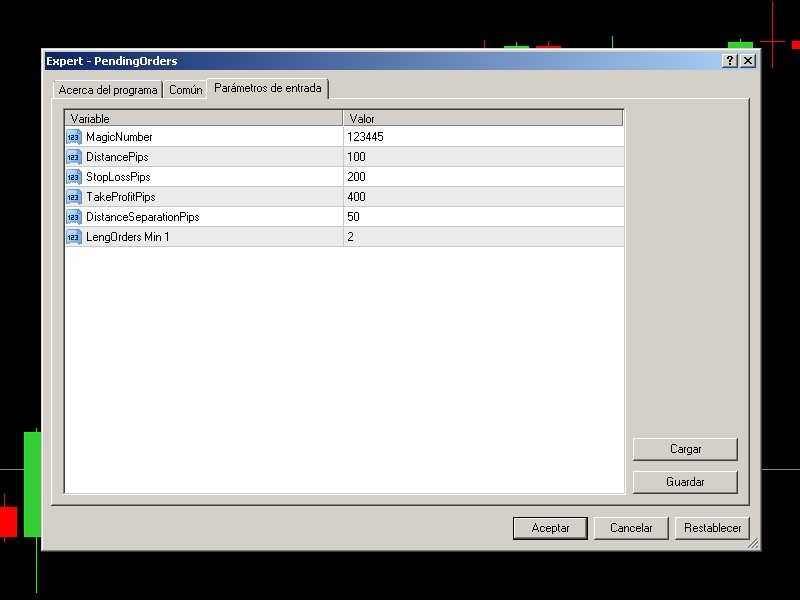Click the integer icon beside StopLossPips
Screen dimensions: 800x600
(x=73, y=177)
